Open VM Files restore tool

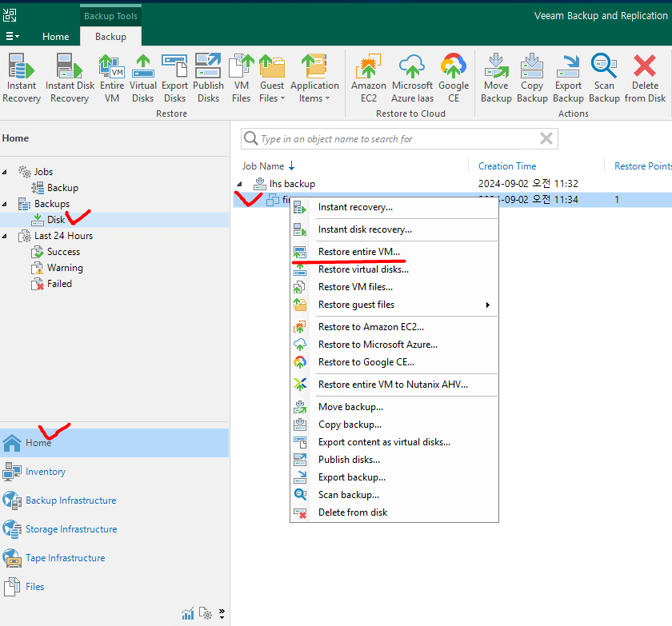tap(242, 78)
